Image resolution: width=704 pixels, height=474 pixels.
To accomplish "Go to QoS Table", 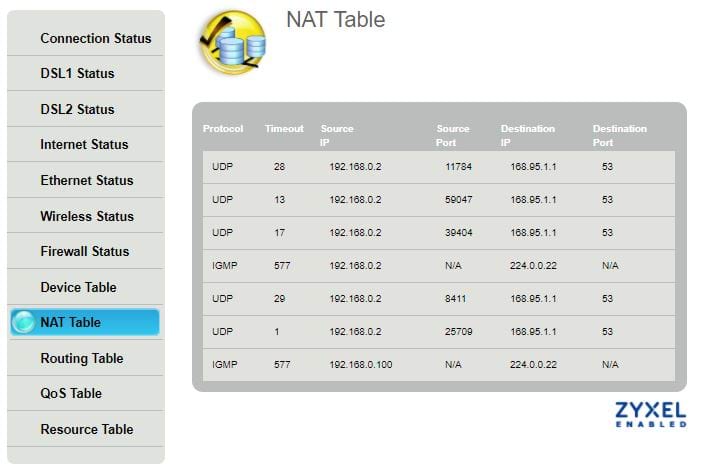I will click(71, 393).
